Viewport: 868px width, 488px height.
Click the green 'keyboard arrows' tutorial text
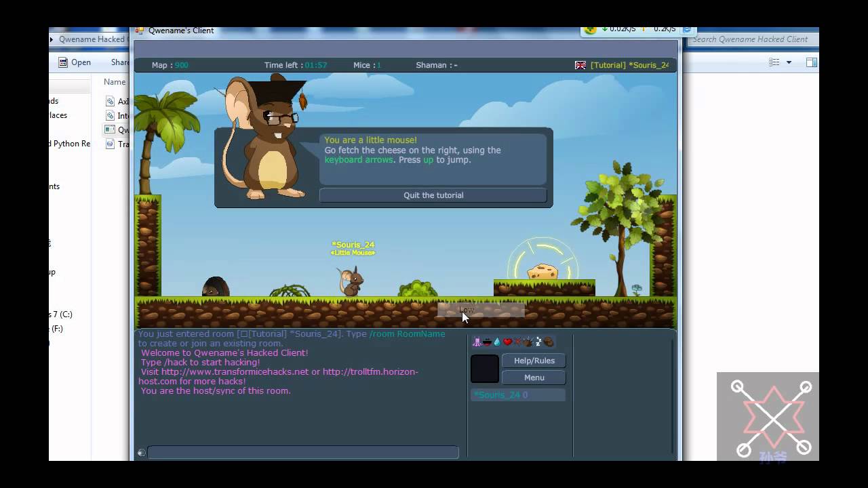[x=358, y=160]
